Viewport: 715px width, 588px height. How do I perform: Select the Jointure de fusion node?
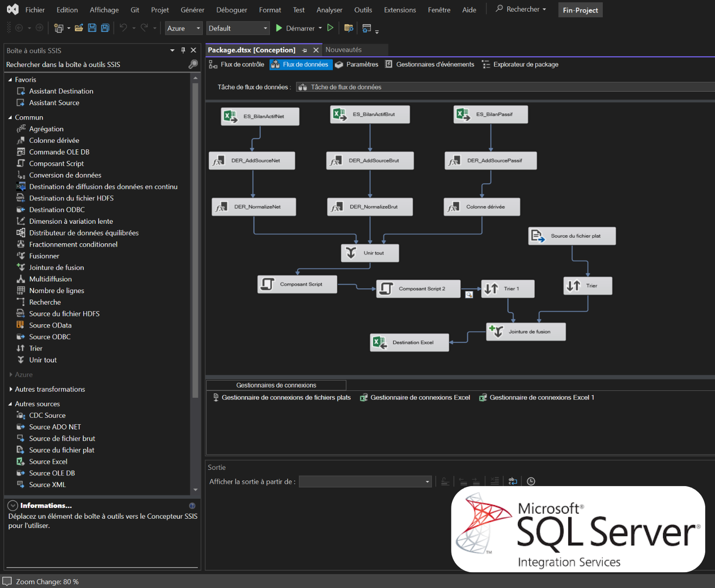526,332
